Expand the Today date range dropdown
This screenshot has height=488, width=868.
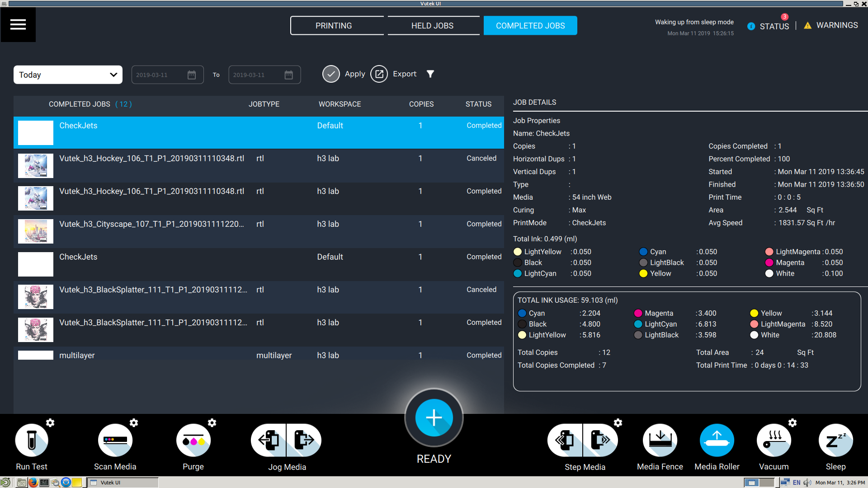(68, 75)
